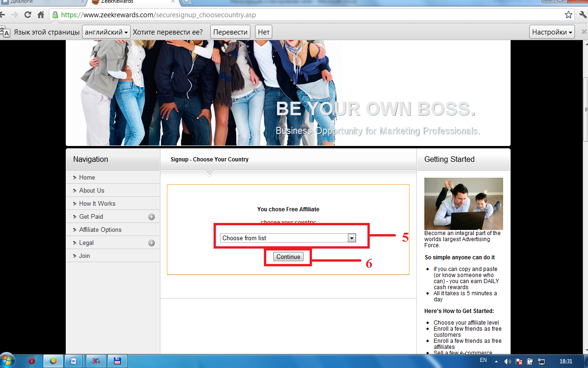The height and width of the screenshot is (368, 588).
Task: Open the About Us navigation item
Action: 91,190
